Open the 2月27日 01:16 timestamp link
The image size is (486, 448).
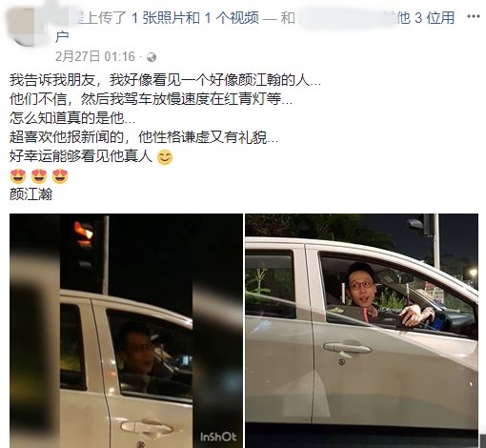point(95,57)
